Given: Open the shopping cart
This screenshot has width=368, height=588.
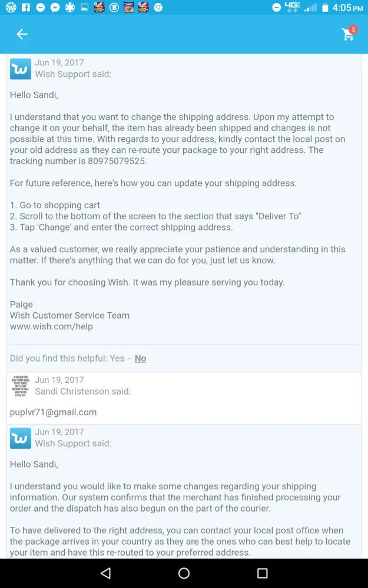Looking at the screenshot, I should (x=348, y=35).
